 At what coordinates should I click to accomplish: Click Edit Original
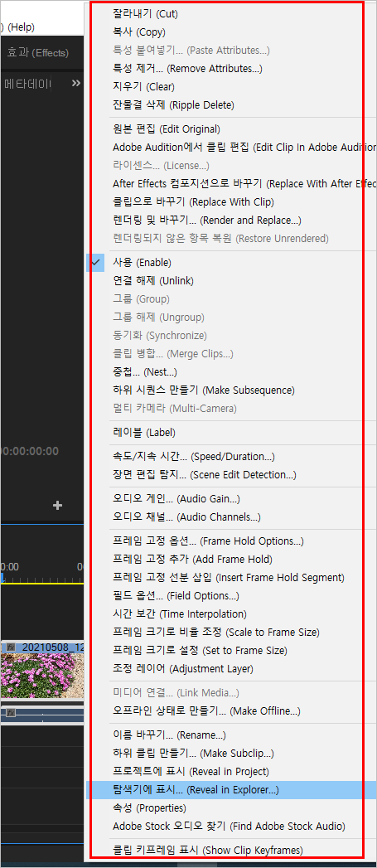231,129
